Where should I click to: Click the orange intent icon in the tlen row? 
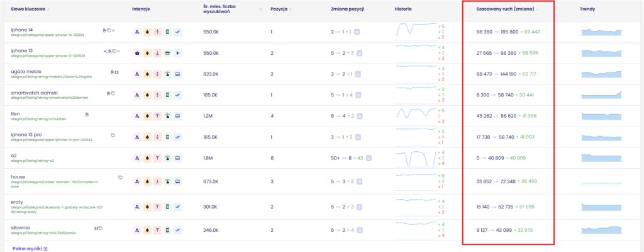[147, 116]
